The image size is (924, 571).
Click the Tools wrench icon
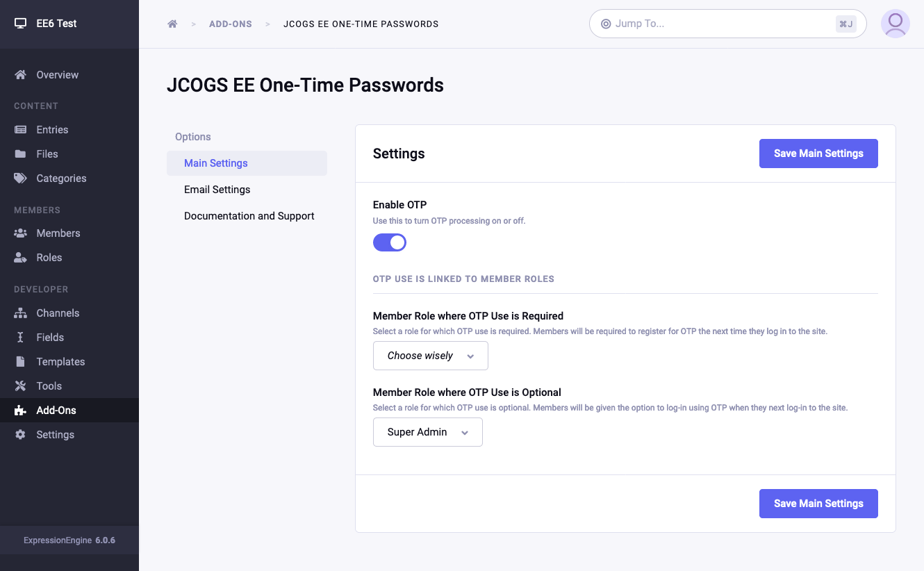coord(20,386)
